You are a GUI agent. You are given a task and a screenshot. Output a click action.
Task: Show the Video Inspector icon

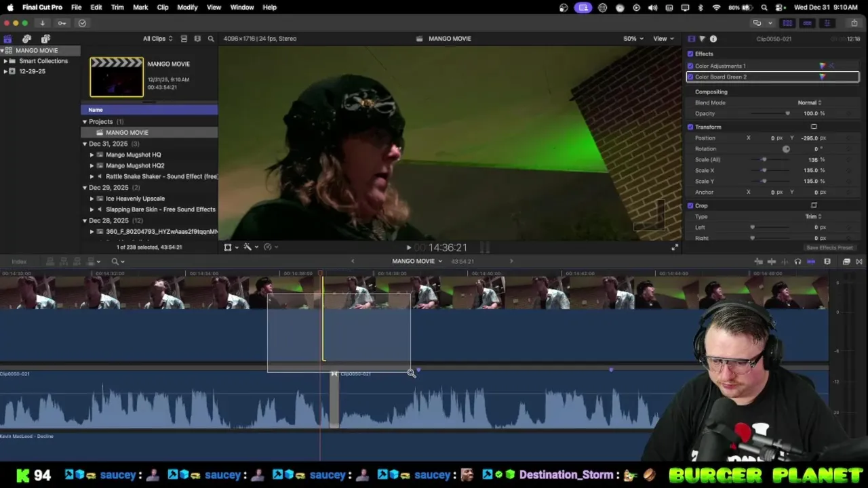pyautogui.click(x=691, y=39)
